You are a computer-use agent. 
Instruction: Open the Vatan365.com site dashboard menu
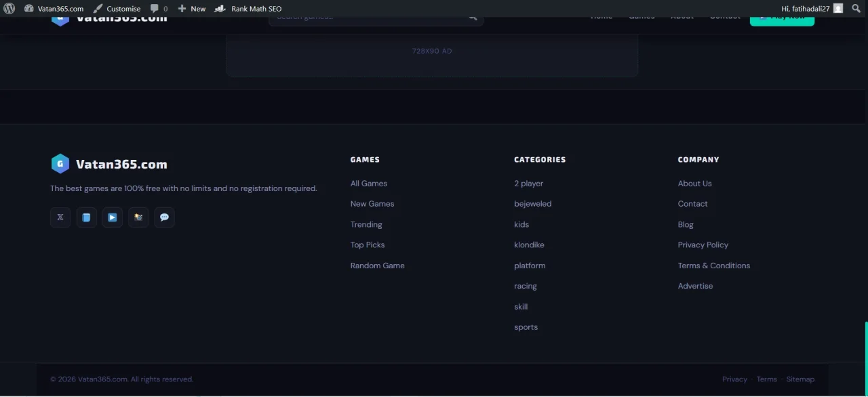pos(54,8)
